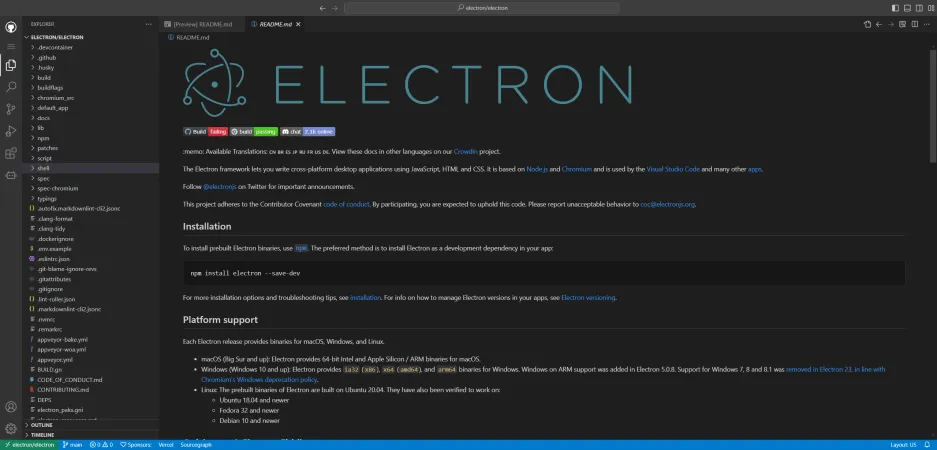Viewport: 937px width, 450px height.
Task: Open the Electron versioning link
Action: (x=588, y=298)
